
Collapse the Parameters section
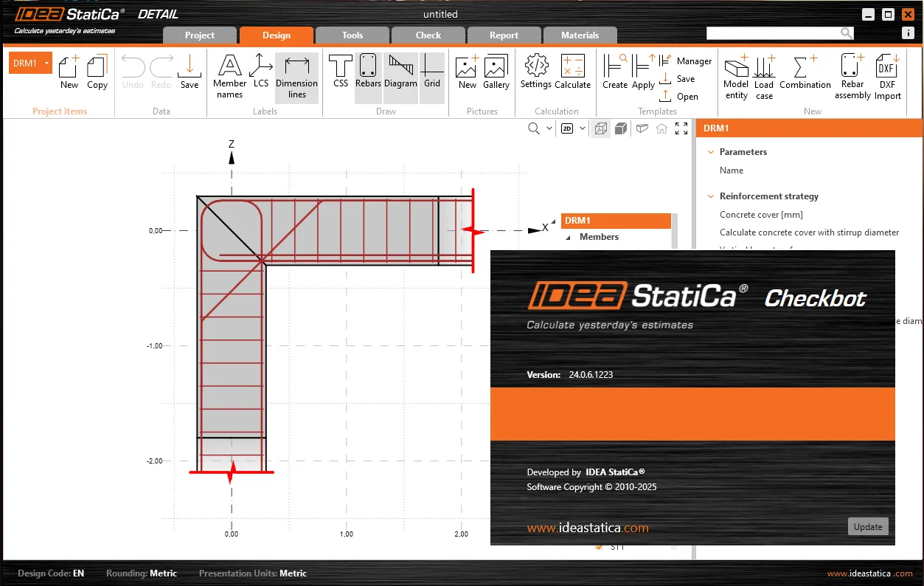[711, 152]
